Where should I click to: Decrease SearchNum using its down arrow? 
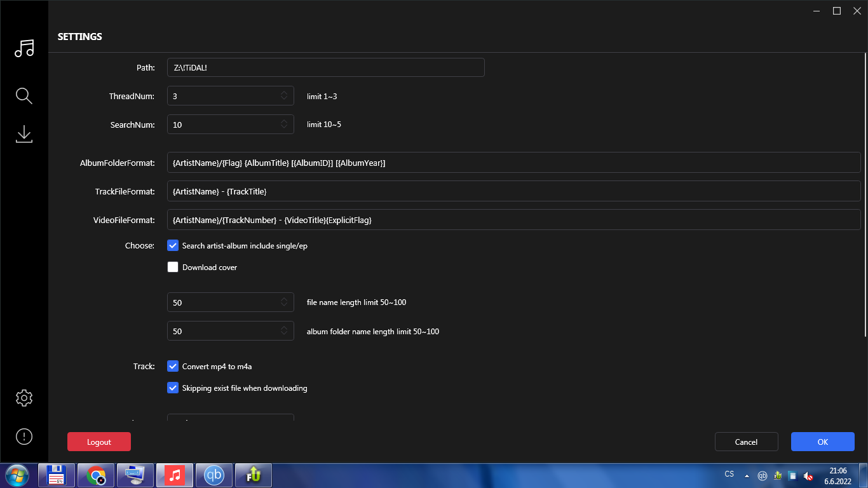click(x=284, y=127)
